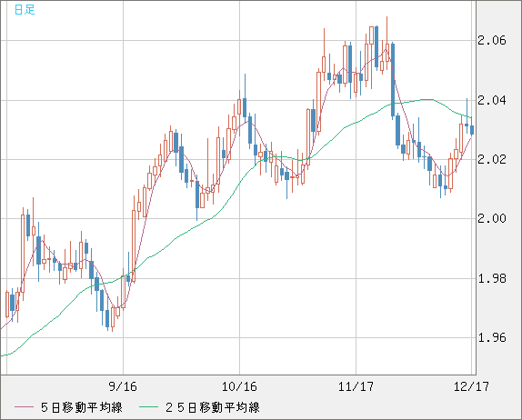Click the 1.98 price axis label
This screenshot has width=522, height=420.
492,278
